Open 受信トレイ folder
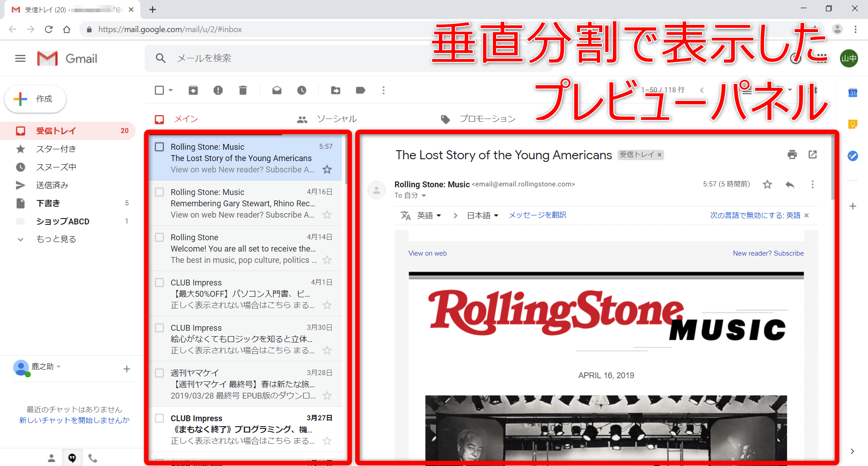This screenshot has width=868, height=466. point(68,131)
